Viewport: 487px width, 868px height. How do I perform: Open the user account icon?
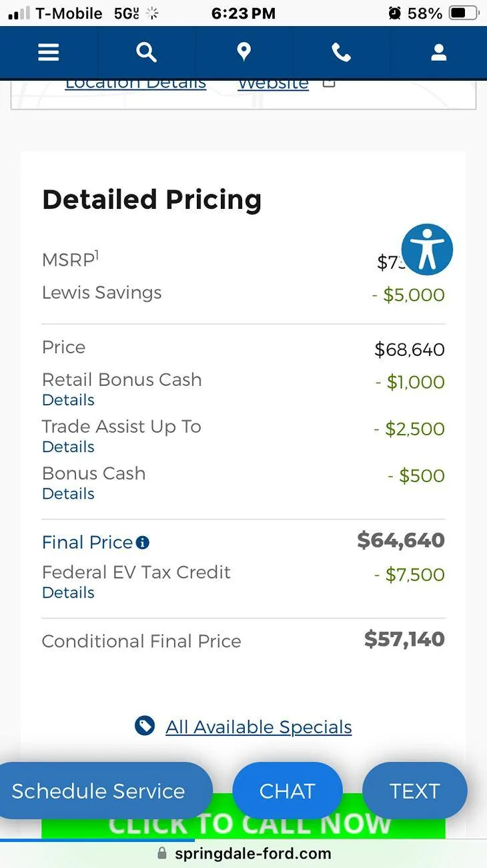pyautogui.click(x=438, y=53)
